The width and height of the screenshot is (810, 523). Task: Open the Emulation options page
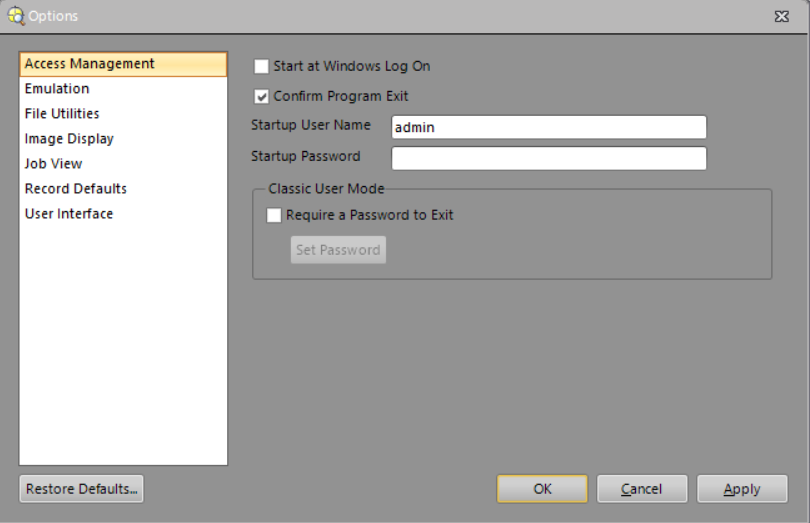[123, 89]
